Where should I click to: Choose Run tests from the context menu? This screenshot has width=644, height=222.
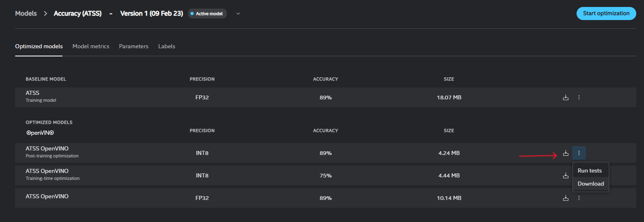(590, 170)
